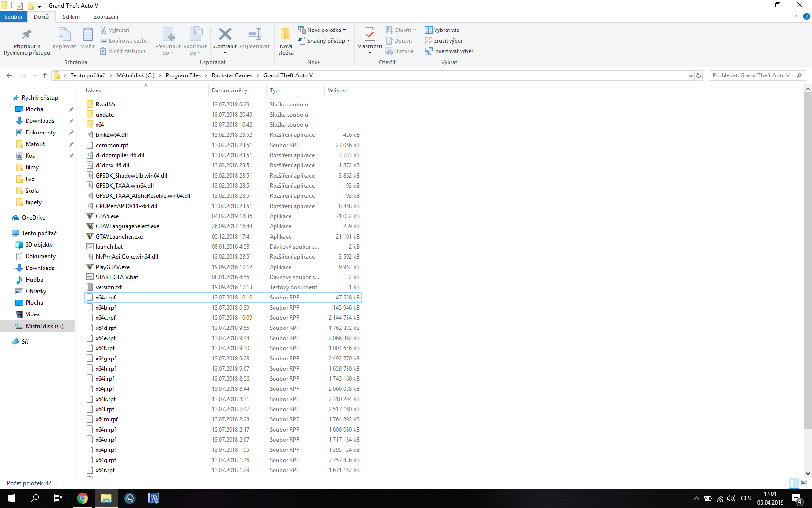Image resolution: width=812 pixels, height=508 pixels.
Task: Select the Hudba folder in sidebar
Action: [x=34, y=280]
